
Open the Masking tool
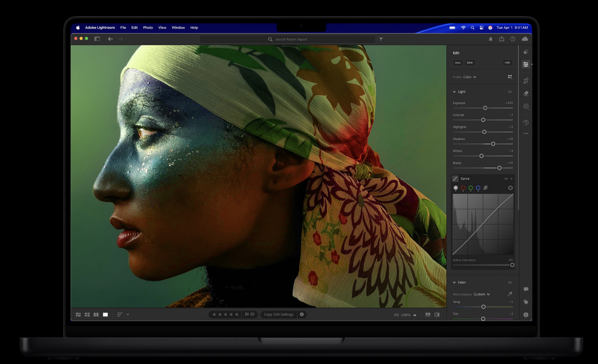(x=526, y=106)
